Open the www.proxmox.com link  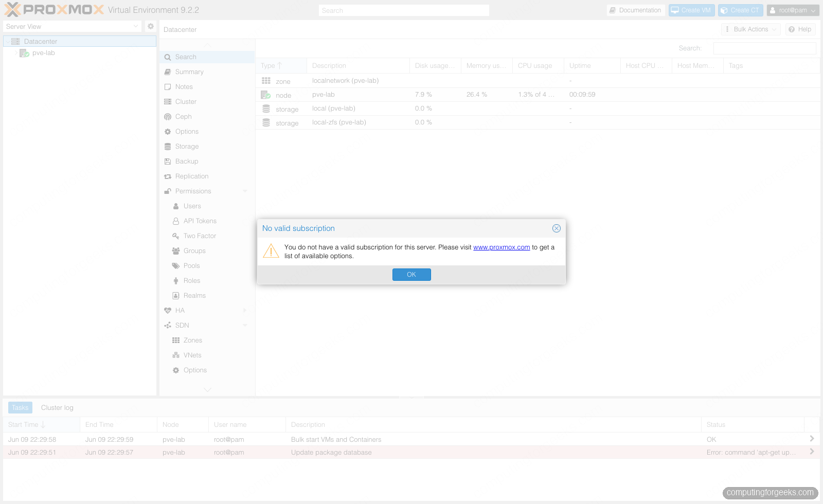pos(502,247)
